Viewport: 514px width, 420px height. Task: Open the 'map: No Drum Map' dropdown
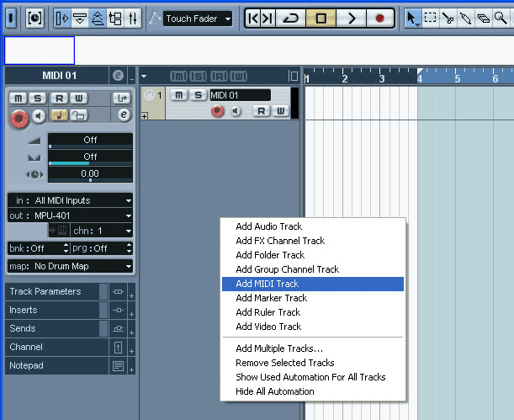tap(70, 266)
